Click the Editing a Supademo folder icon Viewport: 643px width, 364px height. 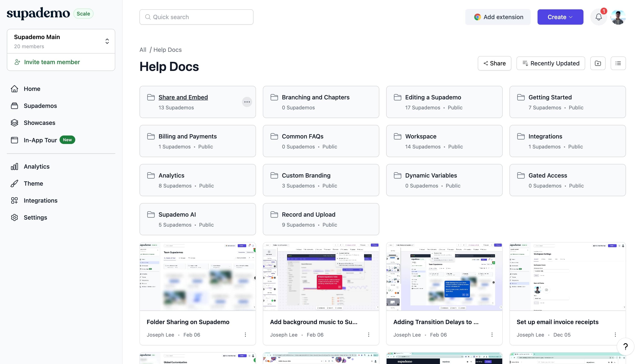397,97
